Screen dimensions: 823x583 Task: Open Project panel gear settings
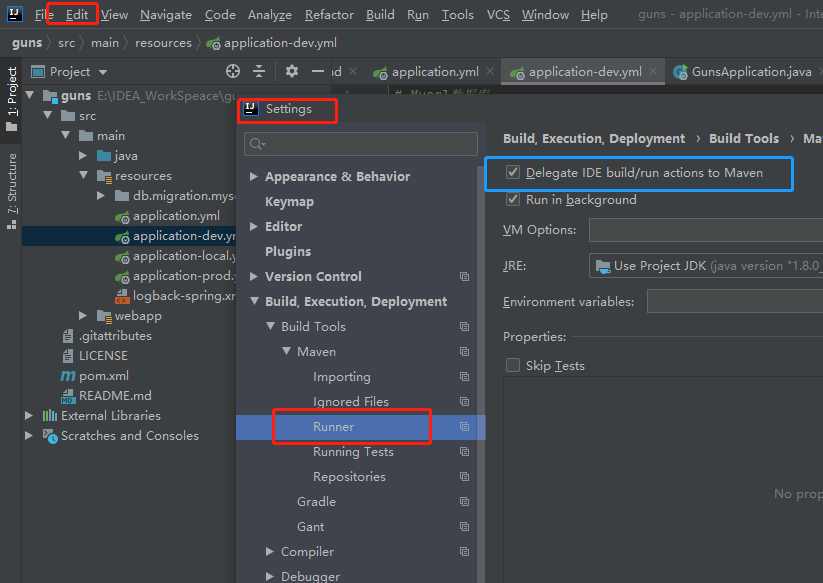pyautogui.click(x=292, y=71)
